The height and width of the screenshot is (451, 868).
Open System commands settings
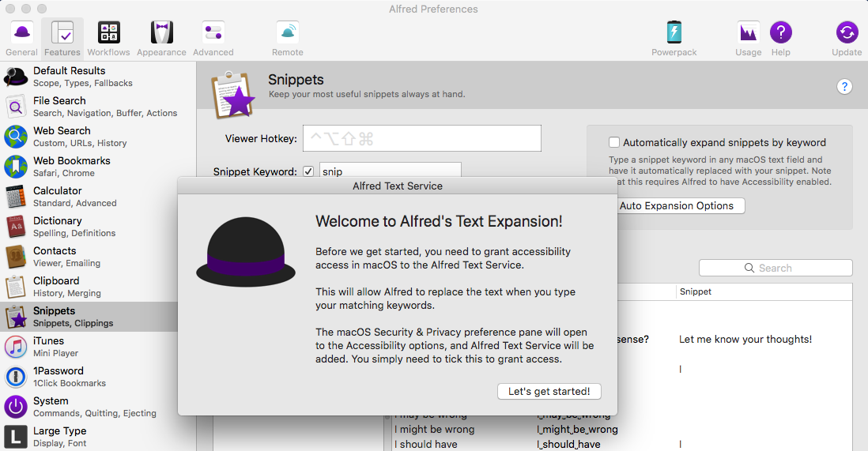point(89,406)
